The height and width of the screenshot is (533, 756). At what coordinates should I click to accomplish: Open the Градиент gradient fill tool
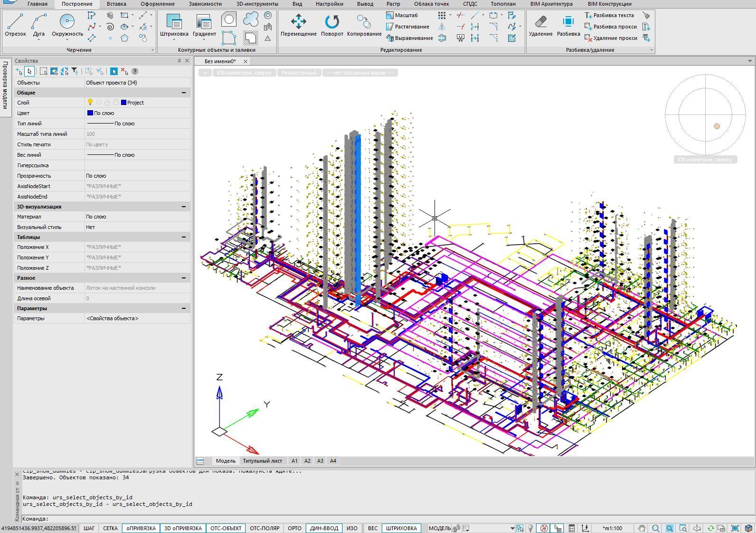coord(204,25)
